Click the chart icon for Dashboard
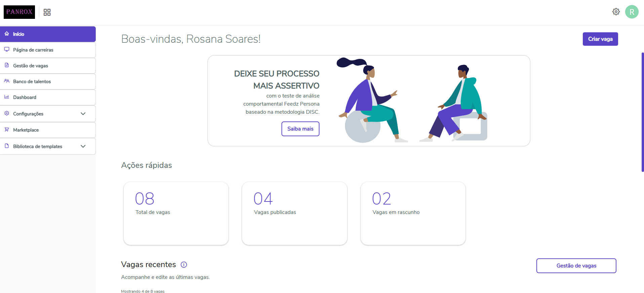The height and width of the screenshot is (293, 644). click(7, 97)
